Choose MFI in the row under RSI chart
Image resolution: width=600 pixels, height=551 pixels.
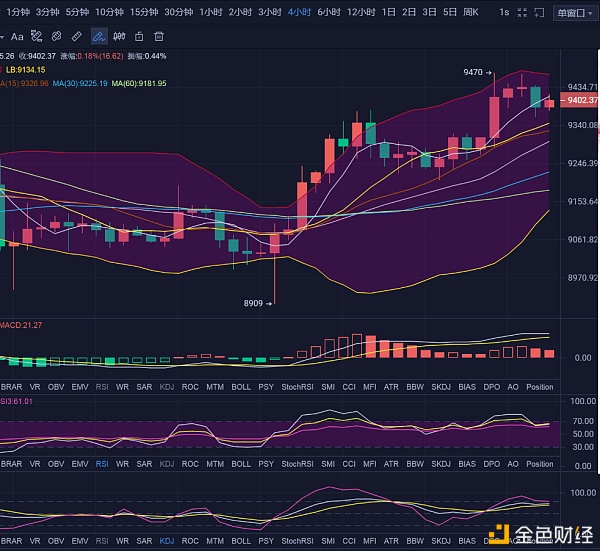[x=370, y=464]
